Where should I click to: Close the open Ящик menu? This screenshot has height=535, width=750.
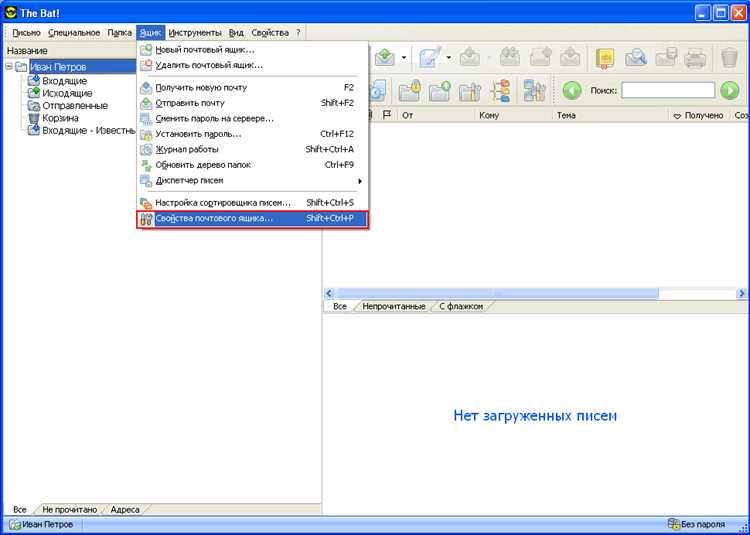point(151,33)
